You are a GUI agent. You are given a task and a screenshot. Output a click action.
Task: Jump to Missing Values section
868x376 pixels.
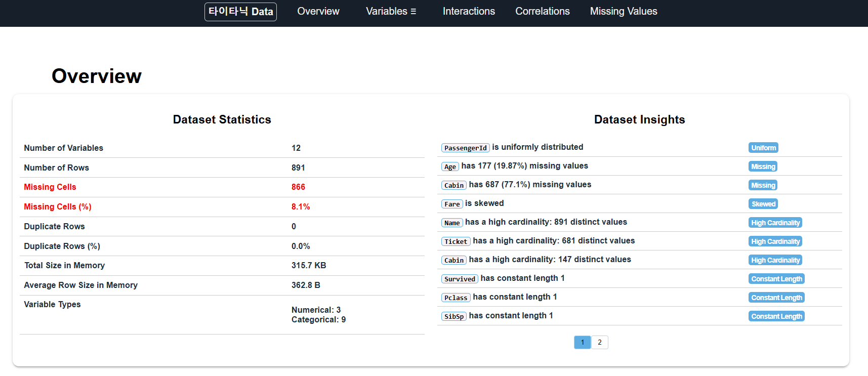coord(624,11)
